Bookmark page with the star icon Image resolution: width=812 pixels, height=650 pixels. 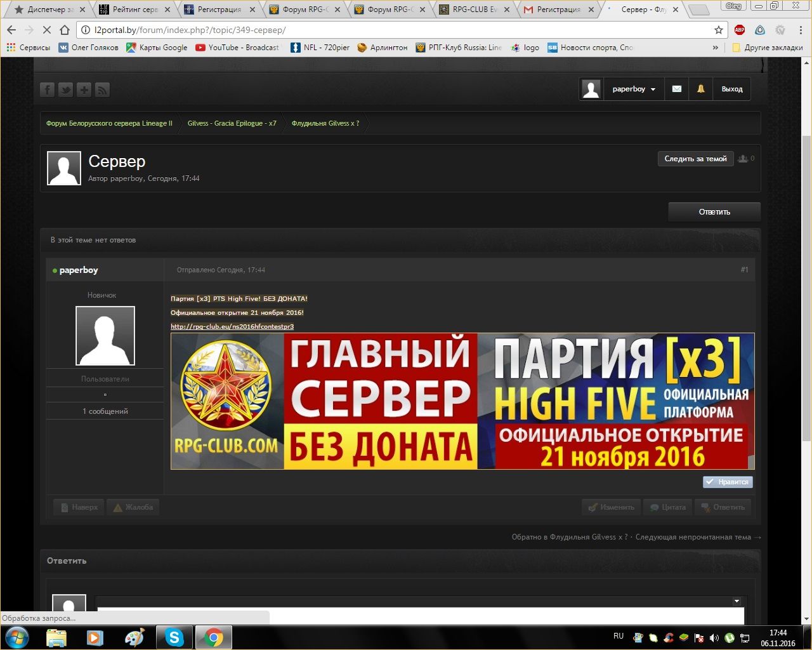(719, 30)
